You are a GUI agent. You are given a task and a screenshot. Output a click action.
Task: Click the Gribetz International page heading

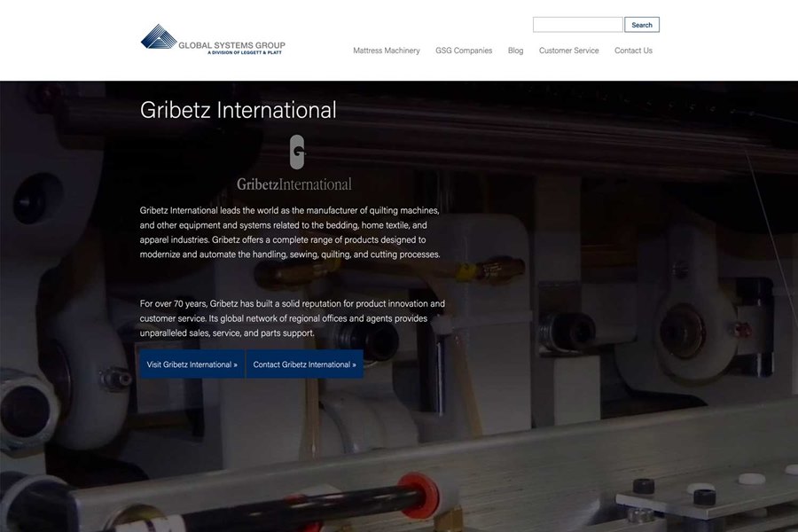pos(239,109)
